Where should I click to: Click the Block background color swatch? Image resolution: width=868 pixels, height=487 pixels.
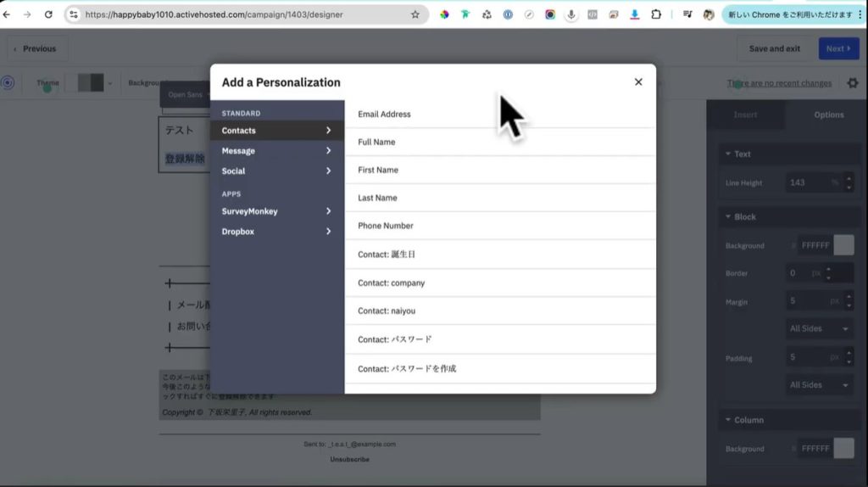843,245
